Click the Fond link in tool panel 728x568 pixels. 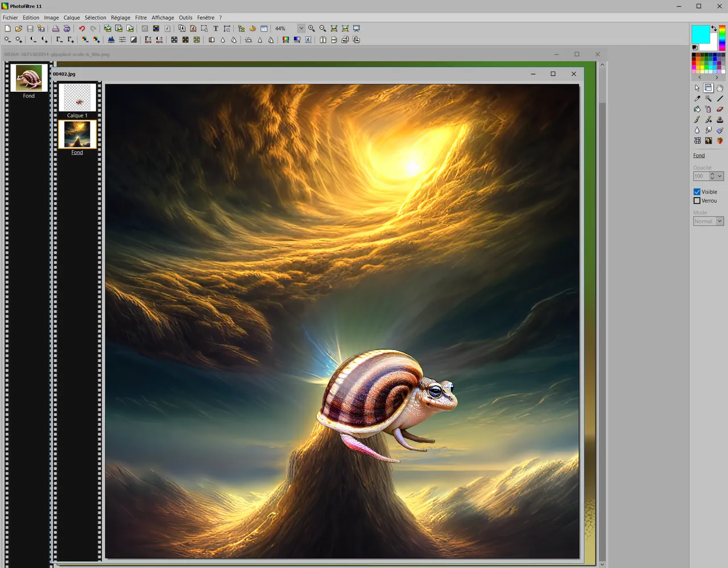699,155
